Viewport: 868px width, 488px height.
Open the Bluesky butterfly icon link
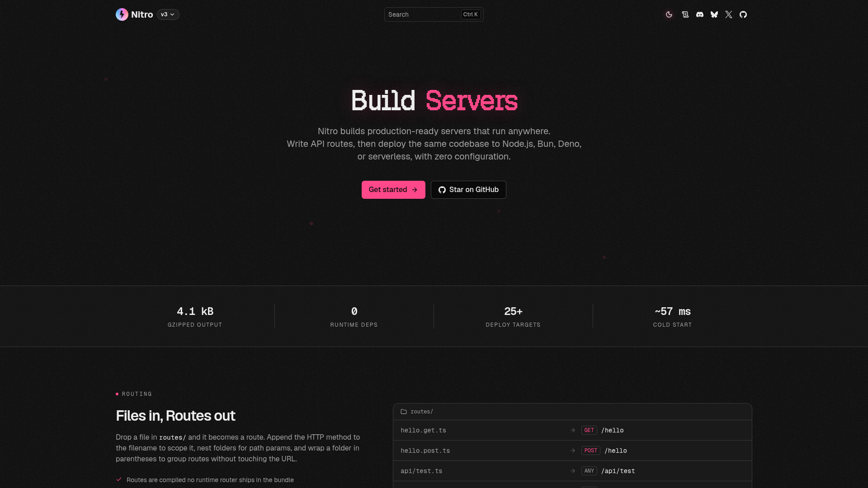click(x=714, y=14)
